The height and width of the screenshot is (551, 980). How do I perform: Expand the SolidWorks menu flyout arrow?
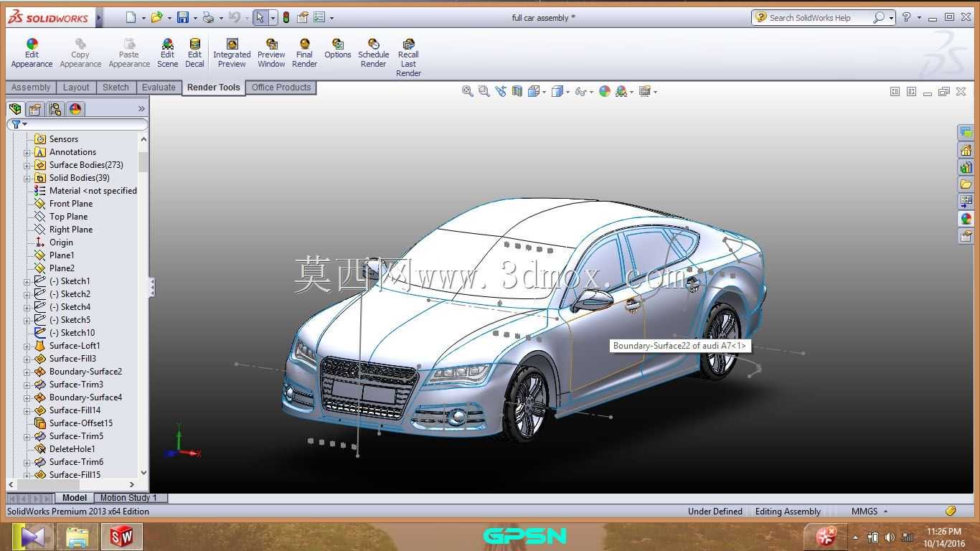[x=99, y=17]
